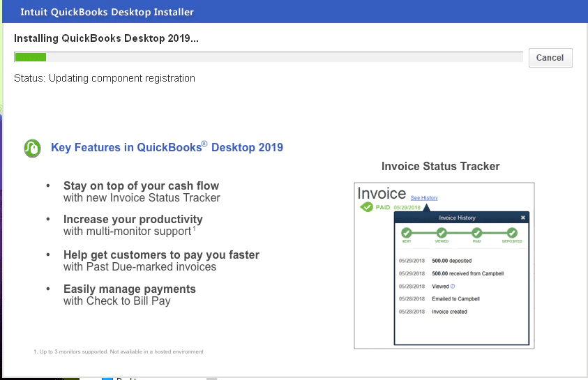
Task: Click the 'Invoice Status Tracker' title
Action: tap(440, 166)
